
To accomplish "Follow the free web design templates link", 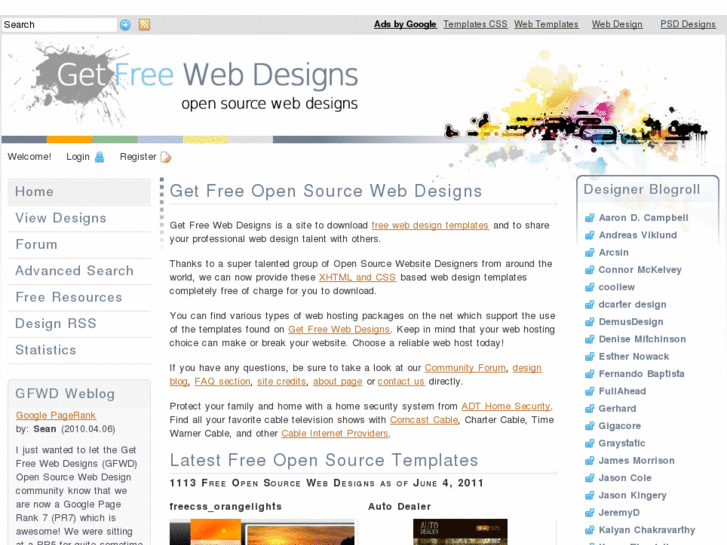I will point(430,225).
